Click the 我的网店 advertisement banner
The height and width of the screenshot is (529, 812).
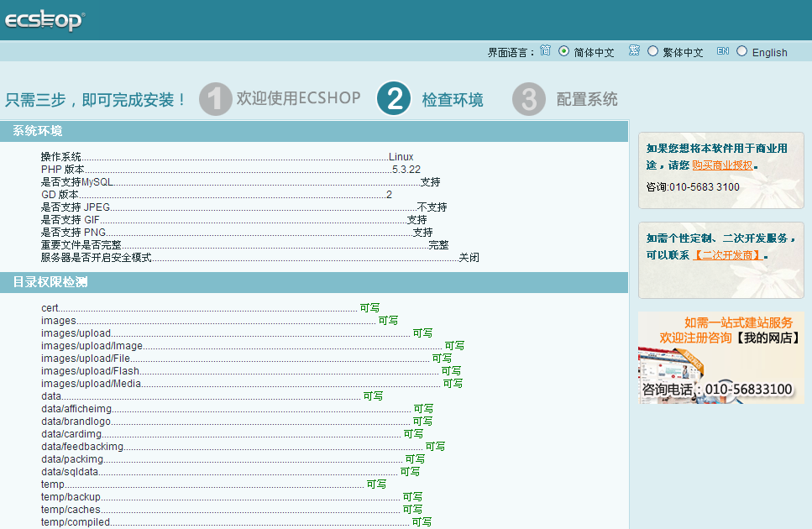click(x=720, y=358)
